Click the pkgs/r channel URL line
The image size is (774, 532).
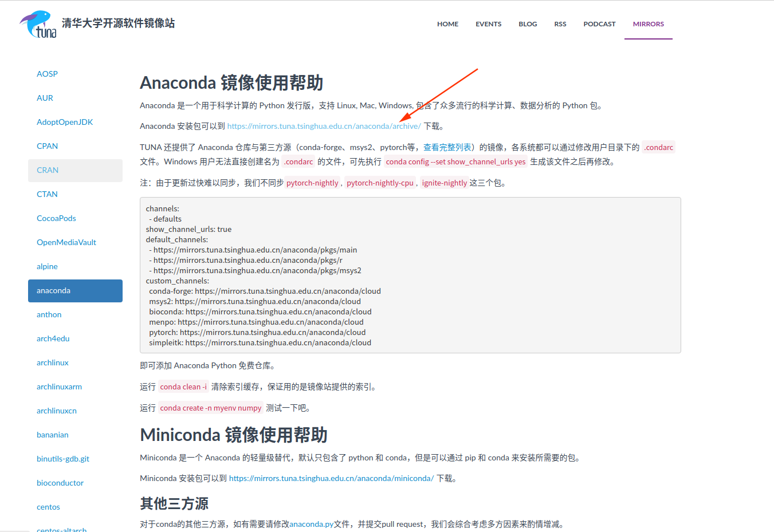point(246,260)
